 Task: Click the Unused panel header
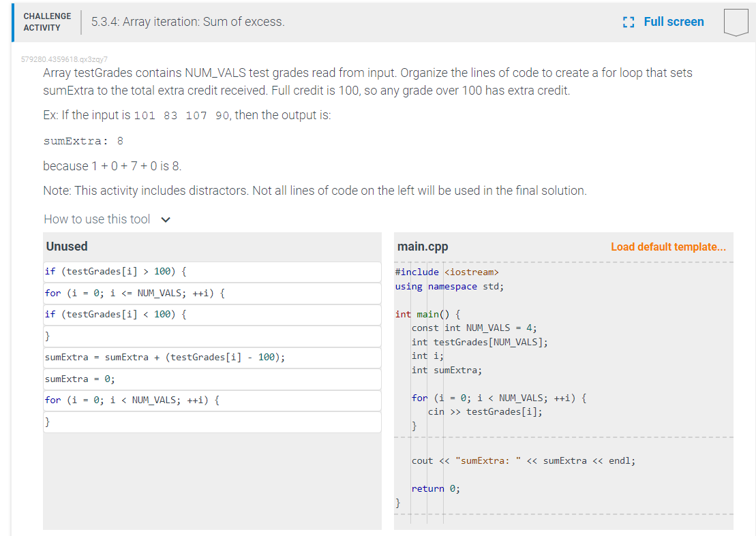[67, 247]
